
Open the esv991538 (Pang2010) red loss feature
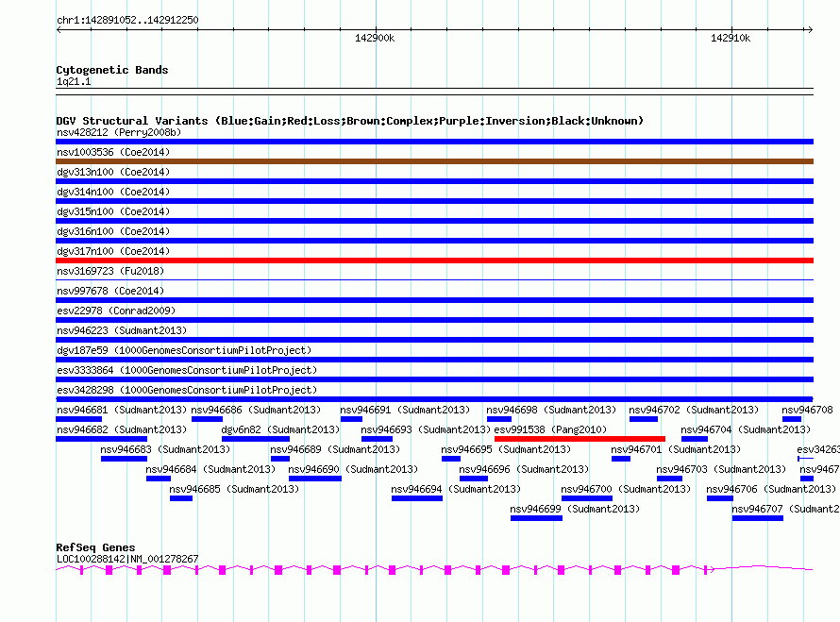[580, 439]
